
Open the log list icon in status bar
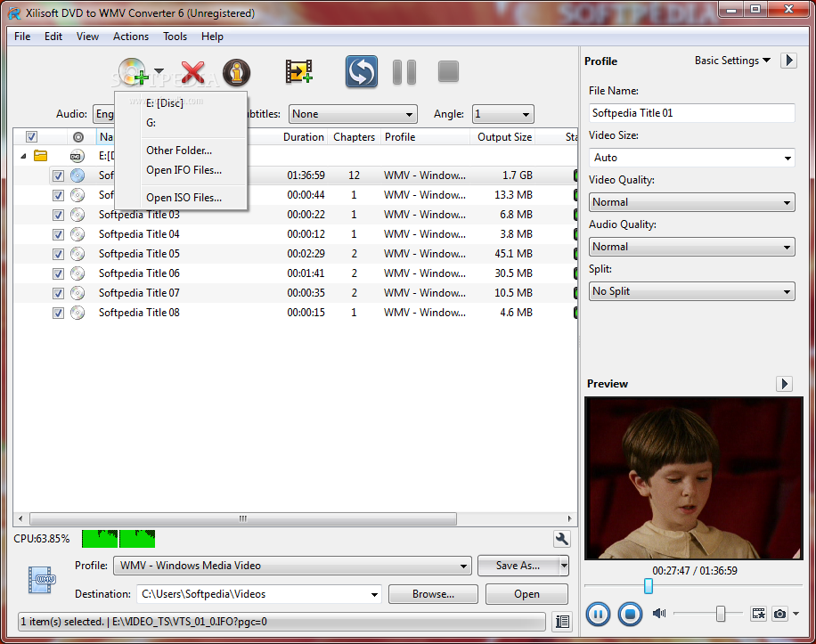[562, 621]
